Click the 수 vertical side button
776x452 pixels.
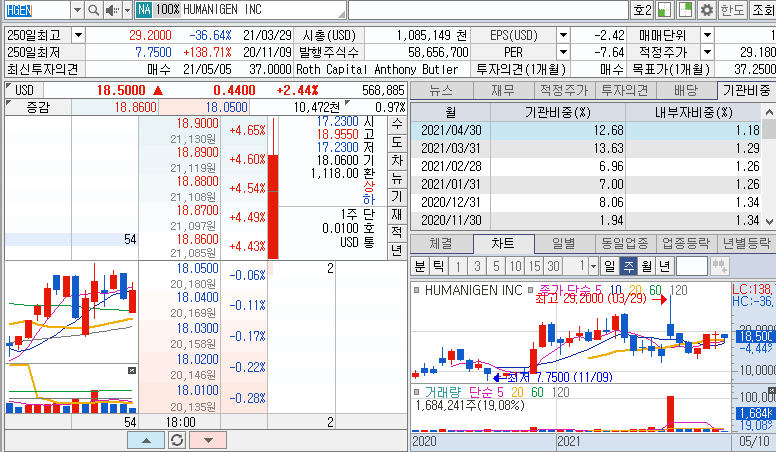pyautogui.click(x=397, y=124)
